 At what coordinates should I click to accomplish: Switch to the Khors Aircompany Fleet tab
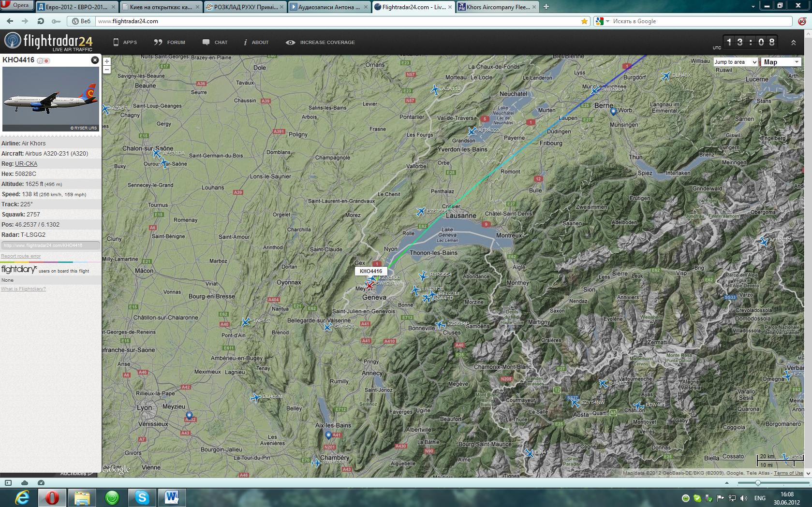pos(497,7)
